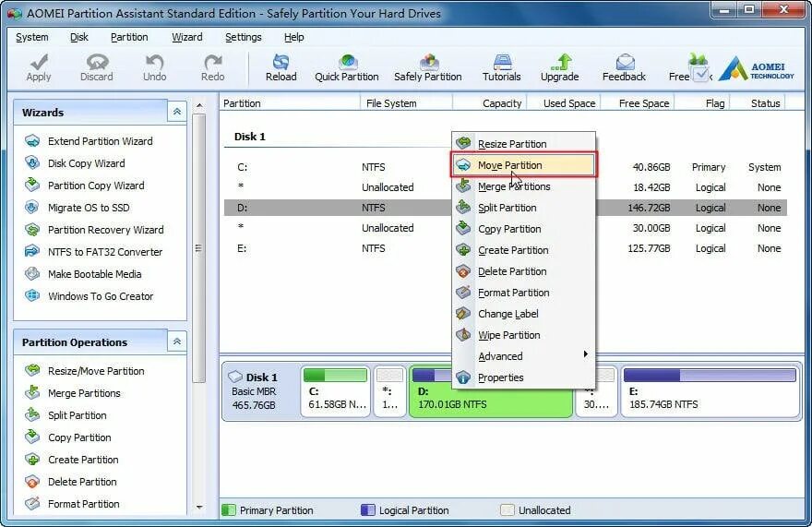The image size is (812, 527).
Task: Select E: 185.74GB block in disk map
Action: 710,390
